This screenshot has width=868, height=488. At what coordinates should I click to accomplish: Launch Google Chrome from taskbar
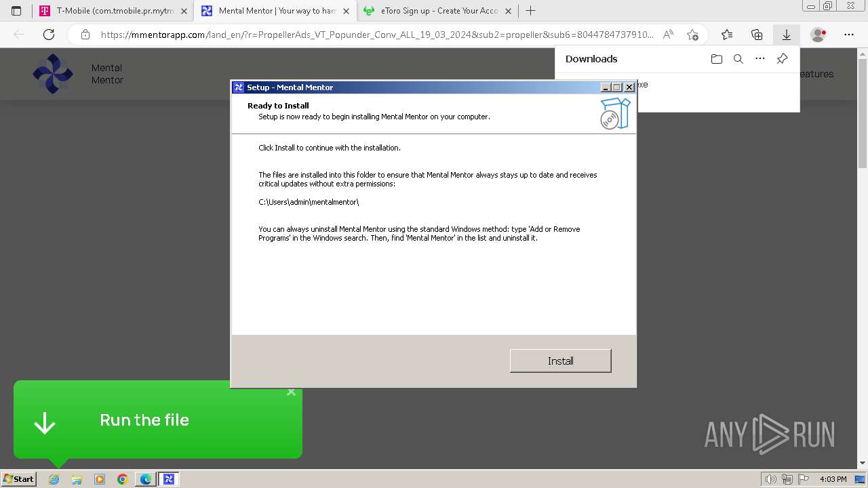(x=122, y=479)
